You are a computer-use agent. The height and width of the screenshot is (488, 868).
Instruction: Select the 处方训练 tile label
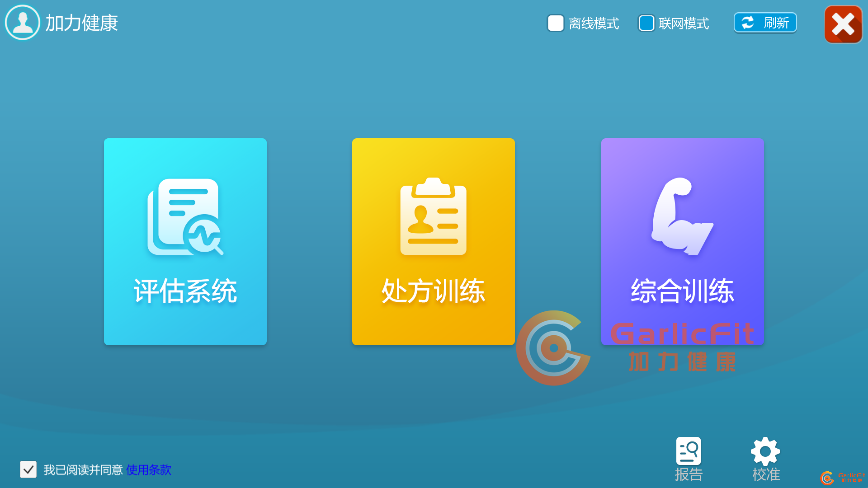(x=433, y=291)
